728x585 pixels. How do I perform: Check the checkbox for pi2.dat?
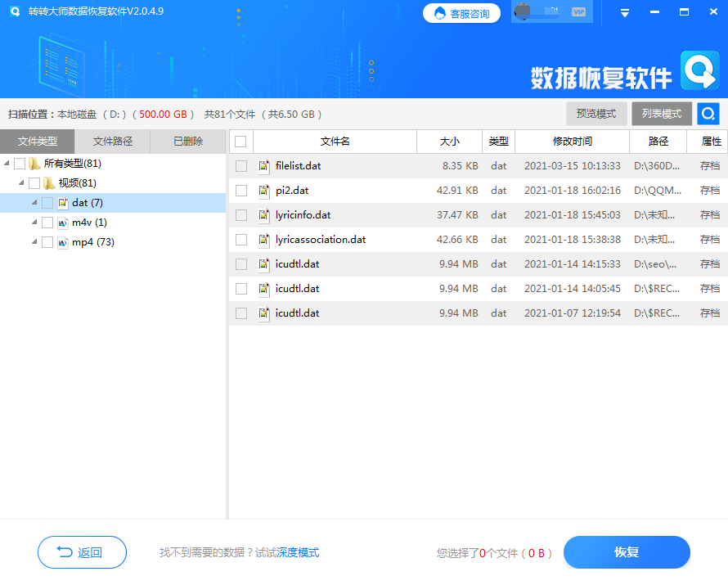coord(240,190)
